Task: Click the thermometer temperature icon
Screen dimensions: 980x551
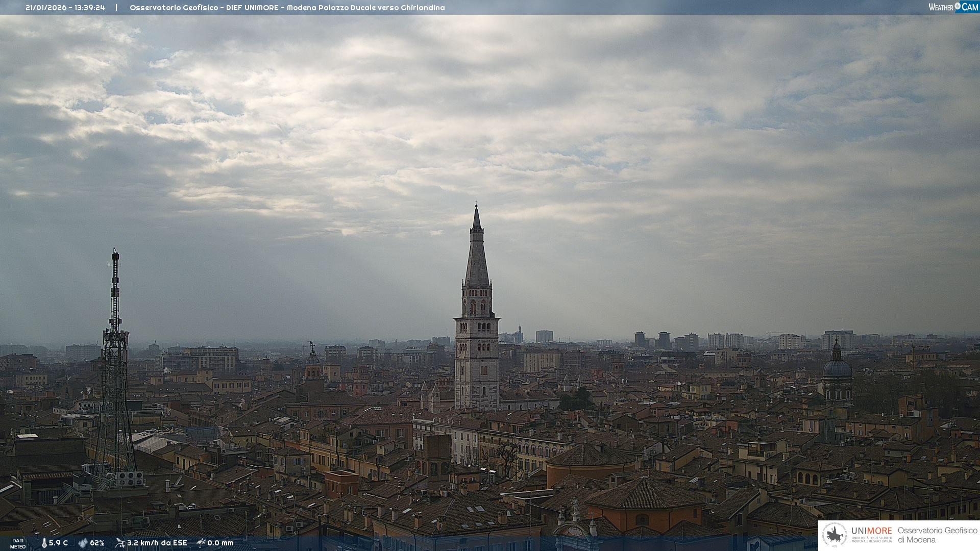Action: pyautogui.click(x=44, y=543)
